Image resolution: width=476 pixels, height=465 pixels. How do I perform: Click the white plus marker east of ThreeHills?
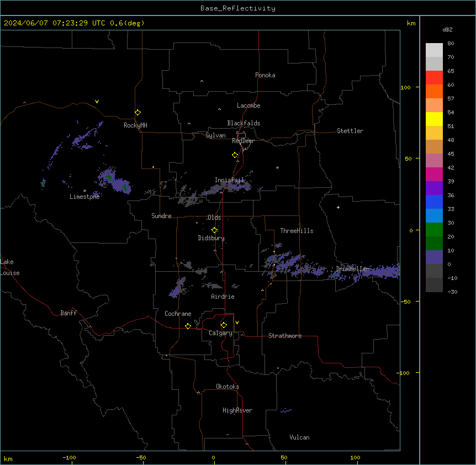pyautogui.click(x=338, y=207)
